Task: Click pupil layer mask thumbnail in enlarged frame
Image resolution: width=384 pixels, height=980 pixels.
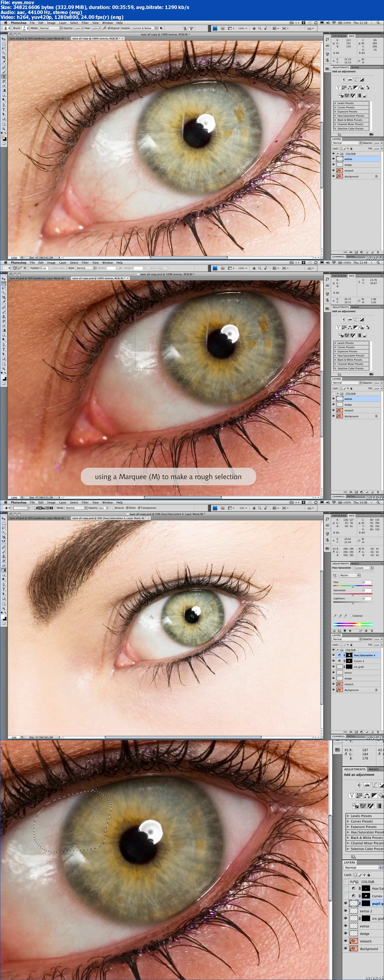Action: point(365,903)
